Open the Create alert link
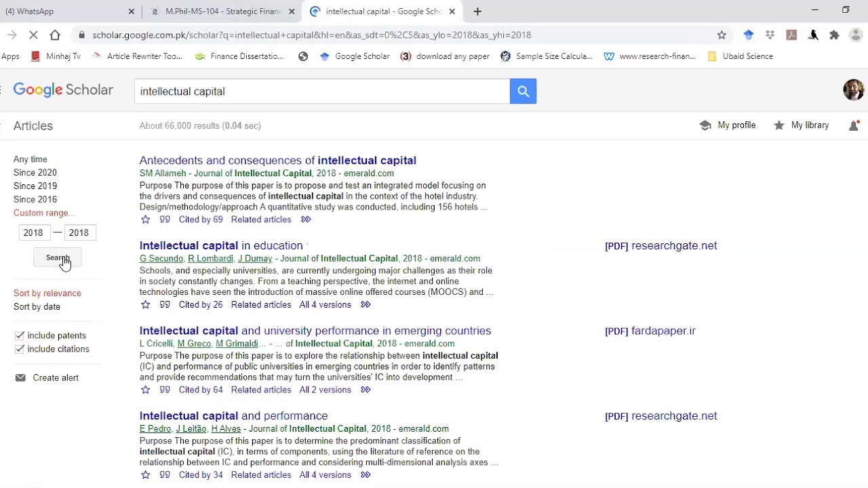868x488 pixels. [56, 378]
